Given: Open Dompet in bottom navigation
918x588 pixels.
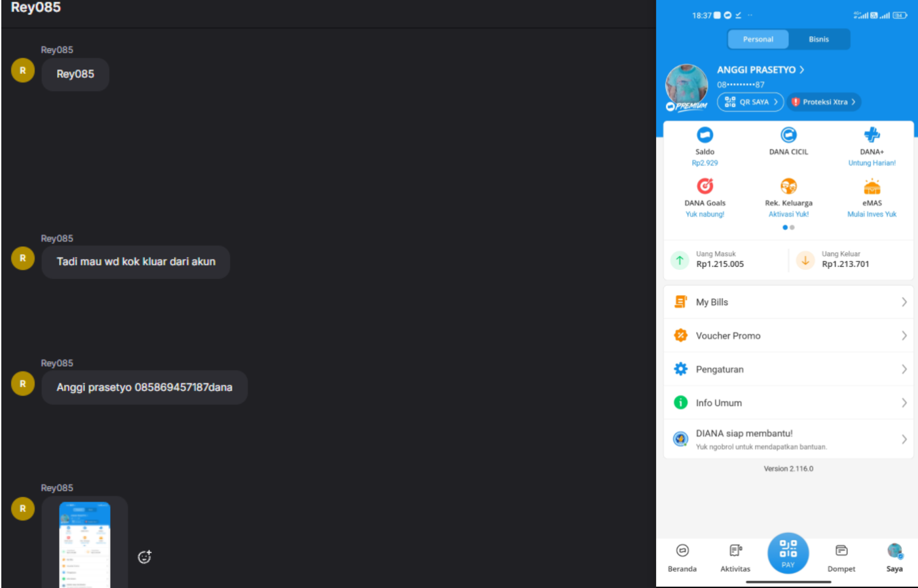Looking at the screenshot, I should coord(841,558).
